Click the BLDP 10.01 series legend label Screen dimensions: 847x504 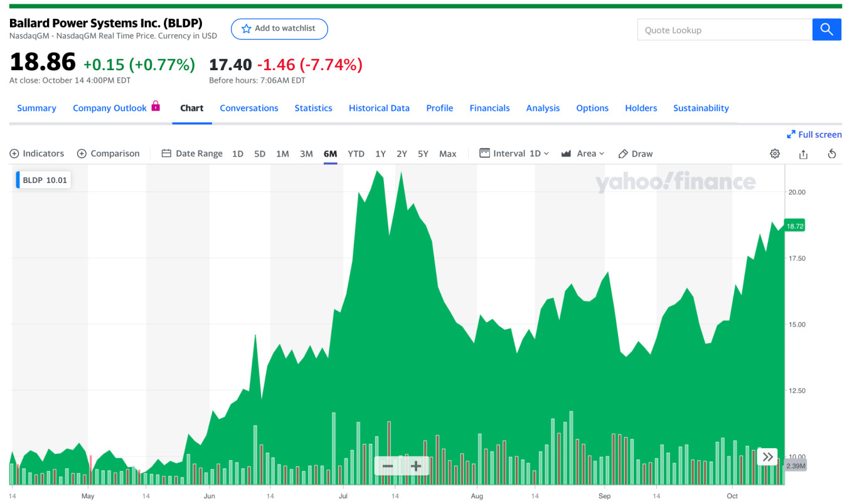point(43,180)
